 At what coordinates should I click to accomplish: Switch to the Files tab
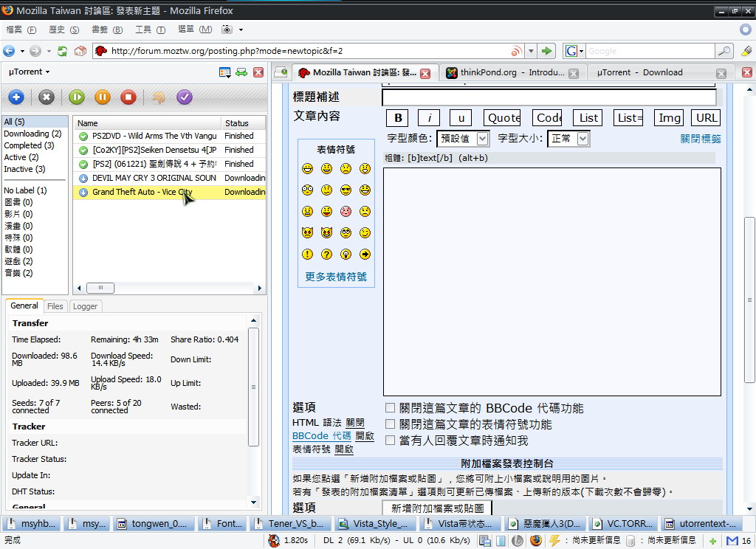tap(55, 306)
